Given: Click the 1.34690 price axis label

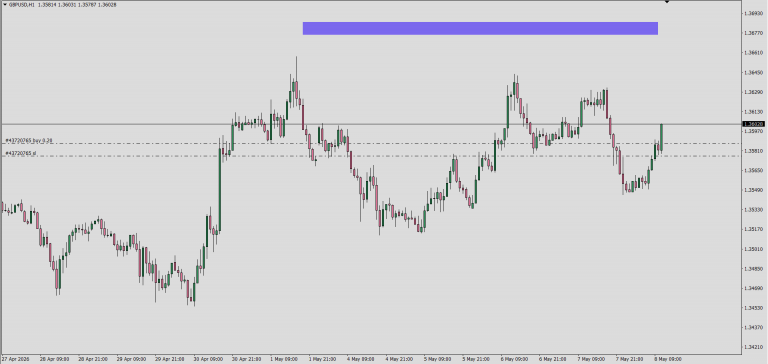Looking at the screenshot, I should click(x=753, y=288).
